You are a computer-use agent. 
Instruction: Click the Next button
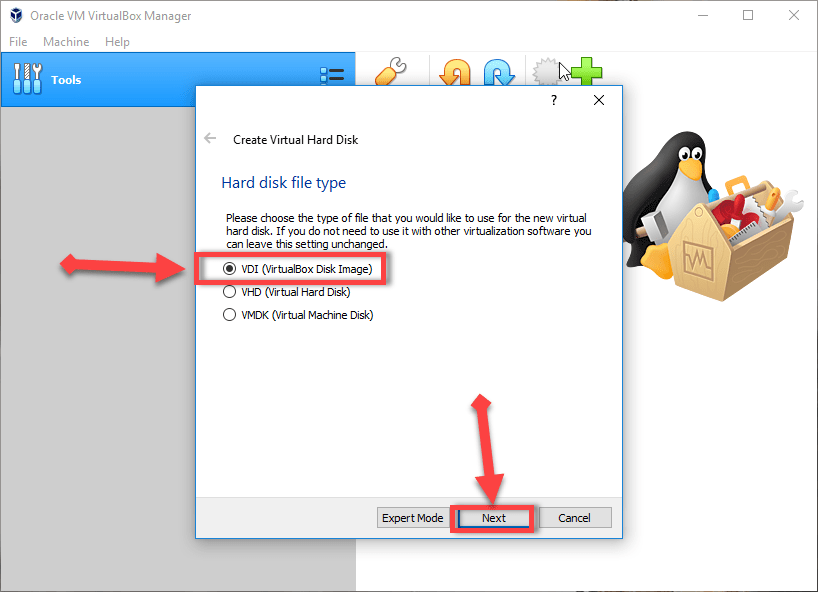(494, 518)
